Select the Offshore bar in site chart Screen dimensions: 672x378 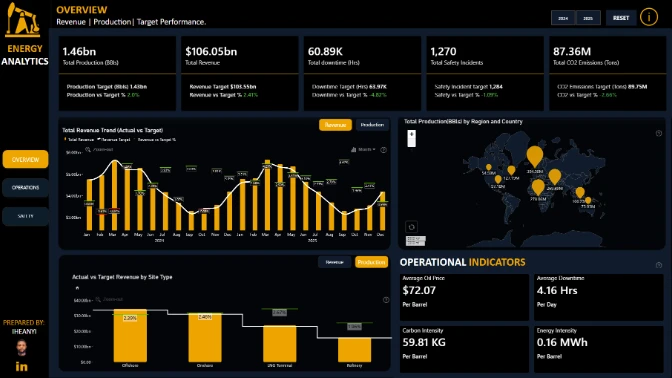[130, 336]
